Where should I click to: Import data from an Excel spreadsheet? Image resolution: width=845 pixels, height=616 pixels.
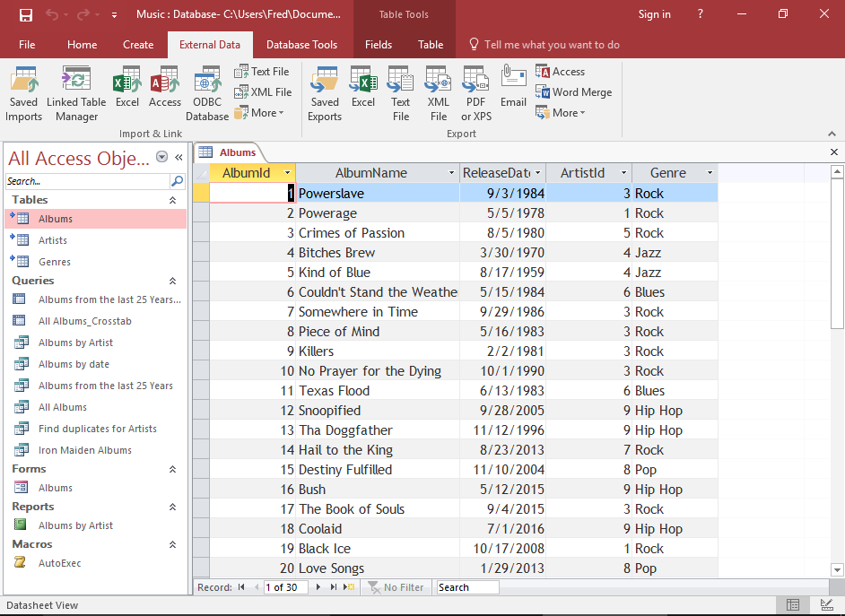(x=126, y=92)
